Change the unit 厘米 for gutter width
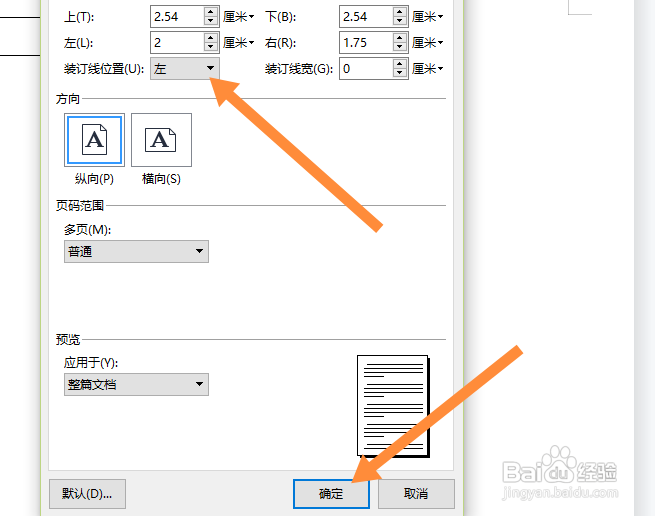The width and height of the screenshot is (655, 516). (427, 69)
